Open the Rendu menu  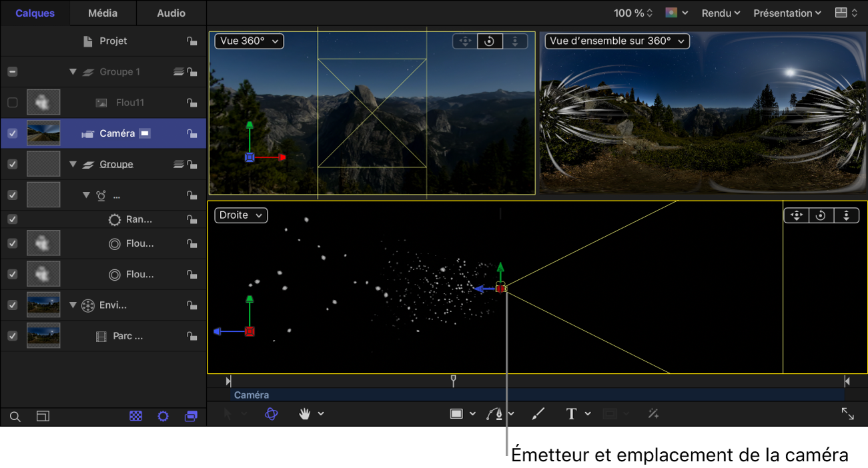[721, 13]
